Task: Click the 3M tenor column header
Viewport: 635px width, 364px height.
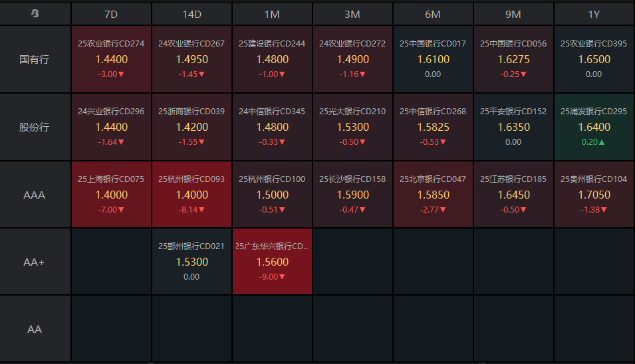Action: point(352,13)
